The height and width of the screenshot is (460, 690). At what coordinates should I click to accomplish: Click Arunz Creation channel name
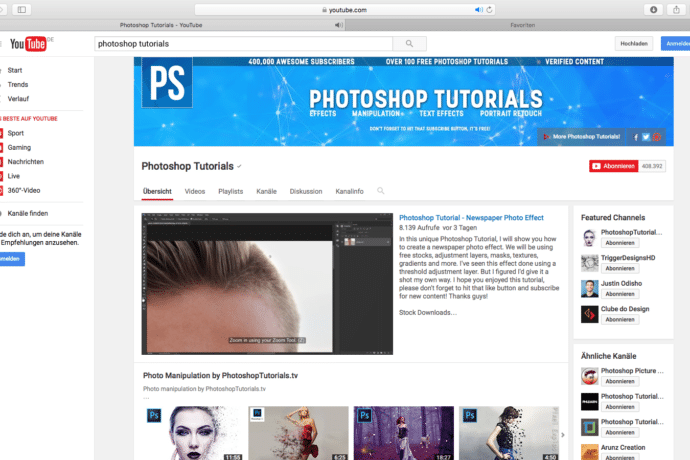(x=623, y=447)
